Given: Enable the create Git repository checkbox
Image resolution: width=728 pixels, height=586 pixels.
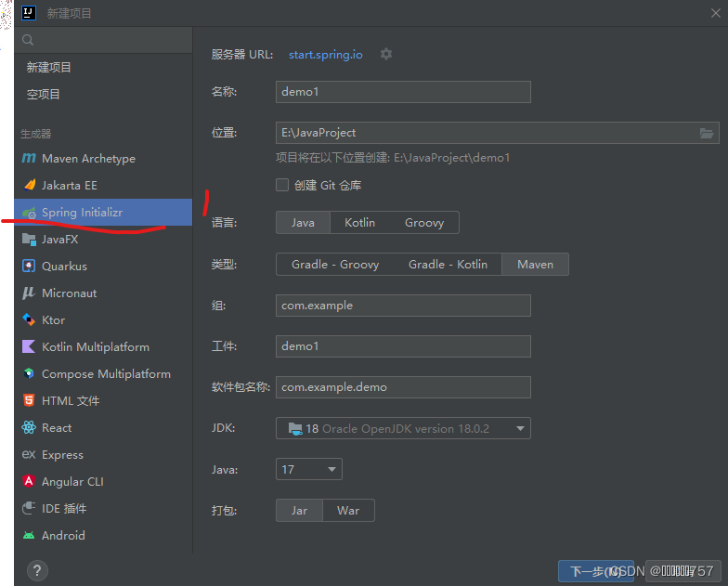Looking at the screenshot, I should 282,185.
